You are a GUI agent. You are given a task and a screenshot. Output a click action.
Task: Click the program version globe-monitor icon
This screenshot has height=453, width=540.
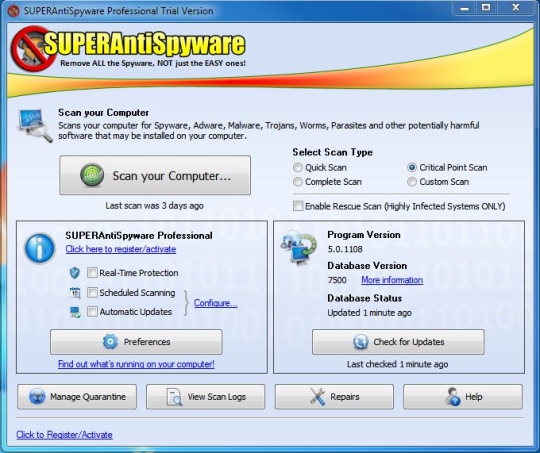click(298, 247)
